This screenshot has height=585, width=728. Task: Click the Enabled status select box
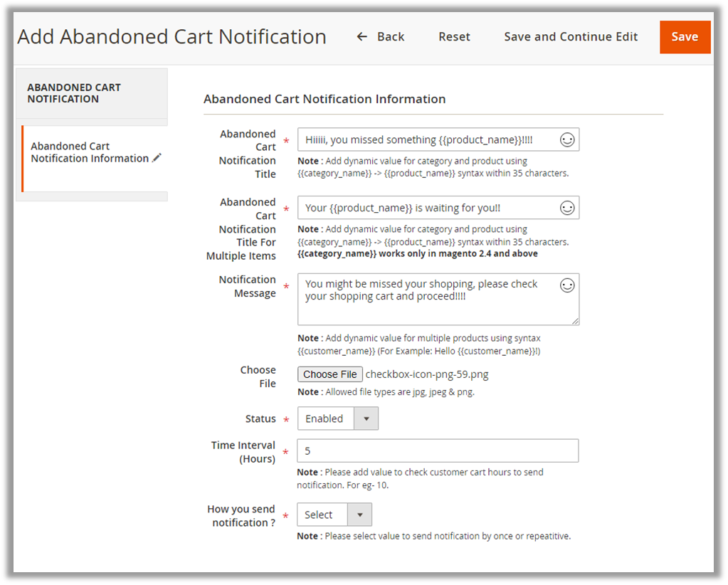coord(325,418)
